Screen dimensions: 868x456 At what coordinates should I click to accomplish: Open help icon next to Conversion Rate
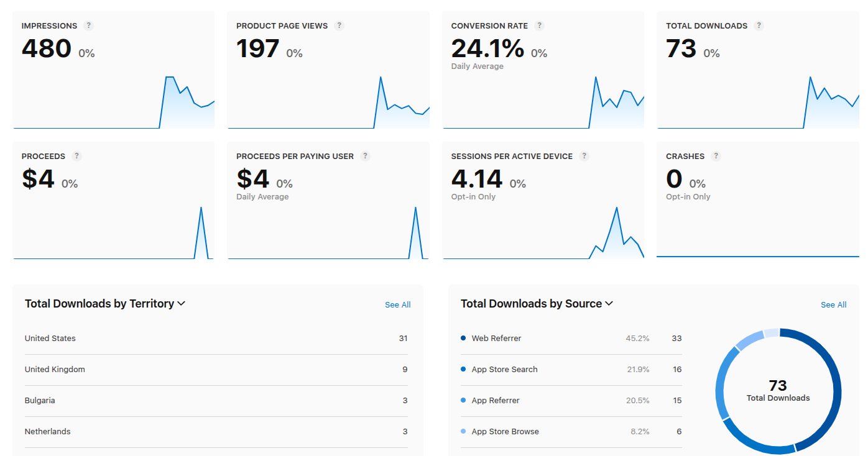(539, 25)
